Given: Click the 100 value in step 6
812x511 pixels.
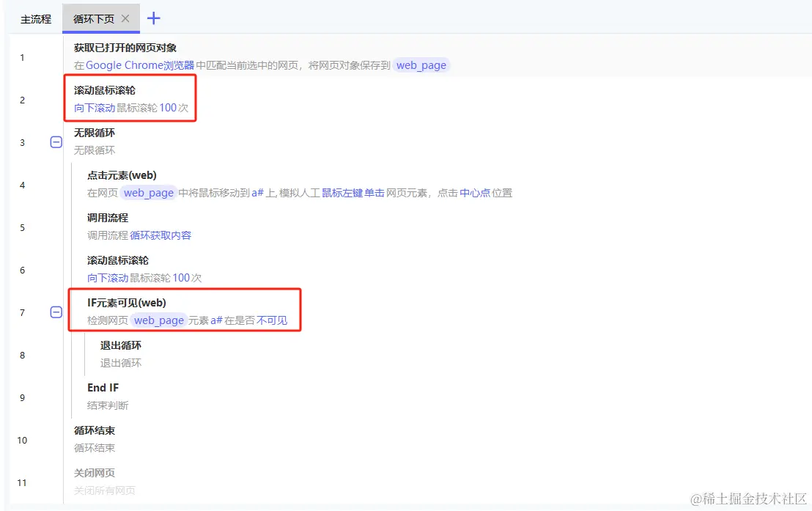Looking at the screenshot, I should pos(181,278).
